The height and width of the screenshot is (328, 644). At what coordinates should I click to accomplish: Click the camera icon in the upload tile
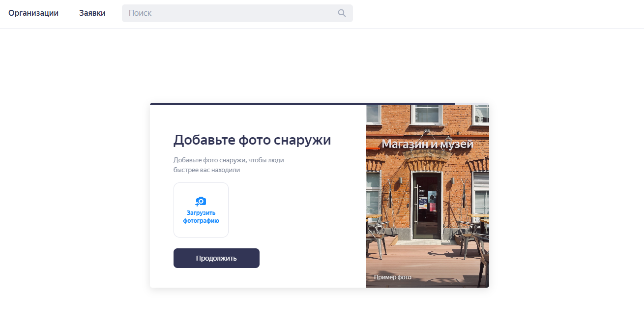tap(201, 201)
